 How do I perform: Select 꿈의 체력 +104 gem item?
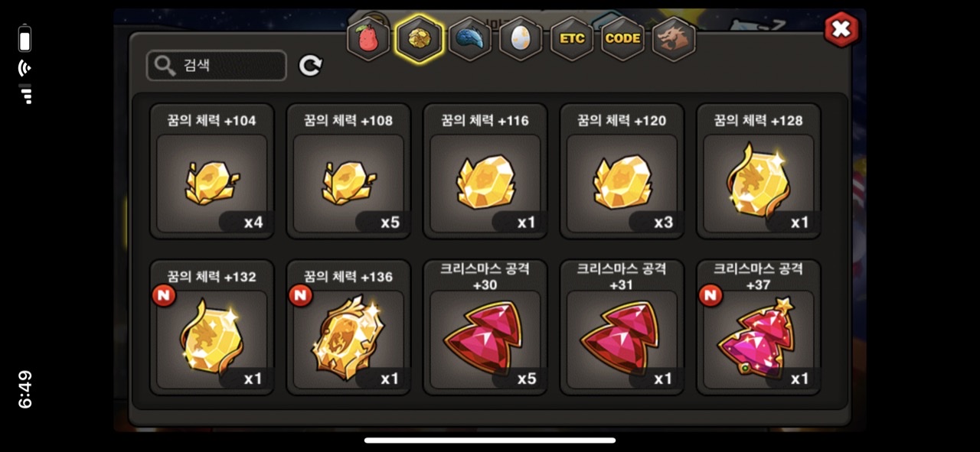tap(212, 171)
